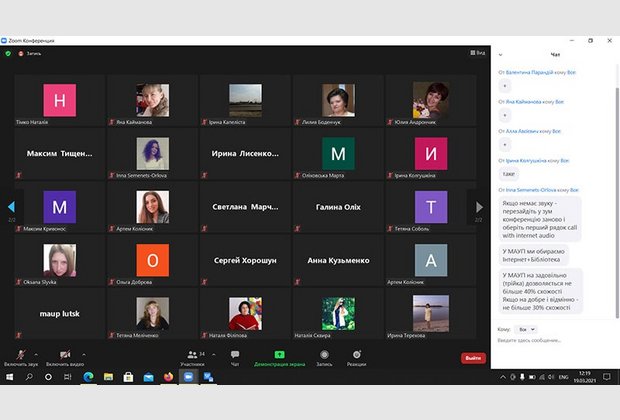The image size is (620, 420).
Task: Collapse chat panel using top-left chevron
Action: (x=500, y=54)
